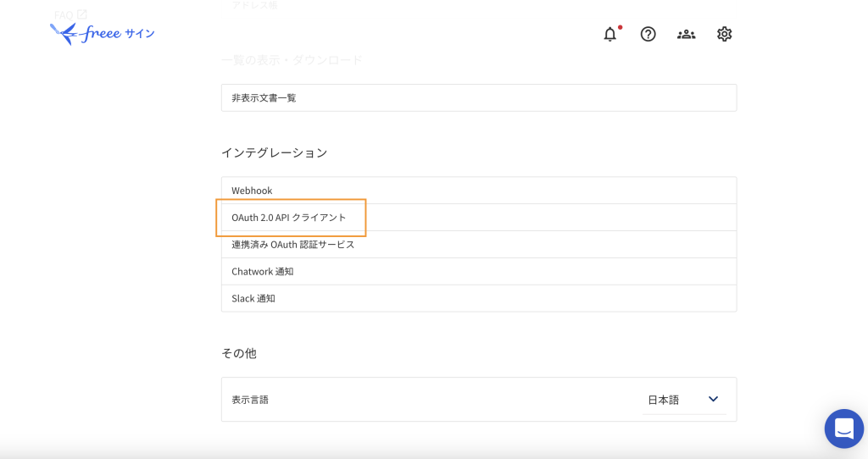The height and width of the screenshot is (459, 868).
Task: Open the notifications bell icon
Action: tap(609, 35)
